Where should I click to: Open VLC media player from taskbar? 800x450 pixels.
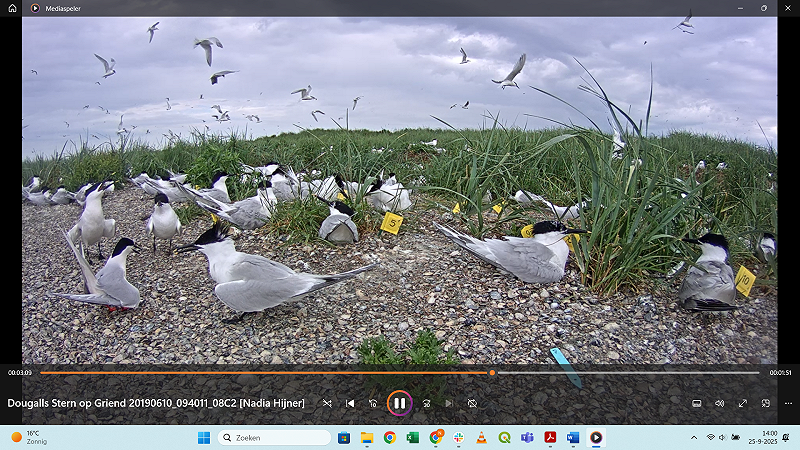481,437
